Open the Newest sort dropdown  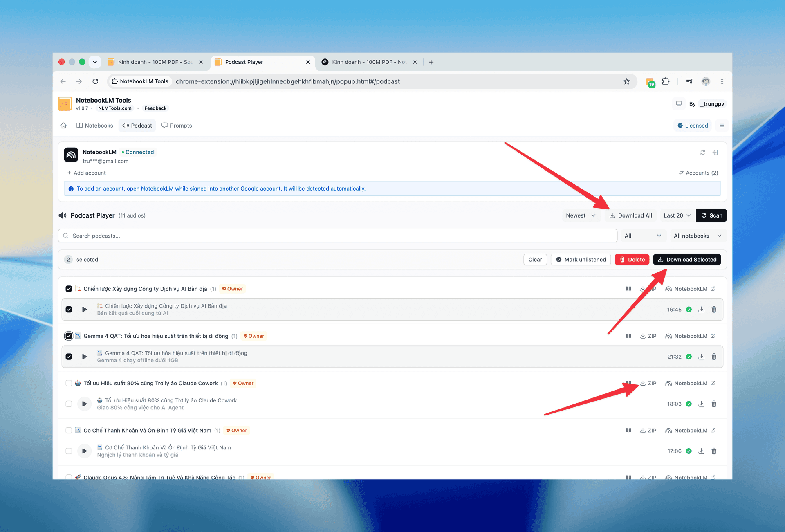[x=581, y=215]
